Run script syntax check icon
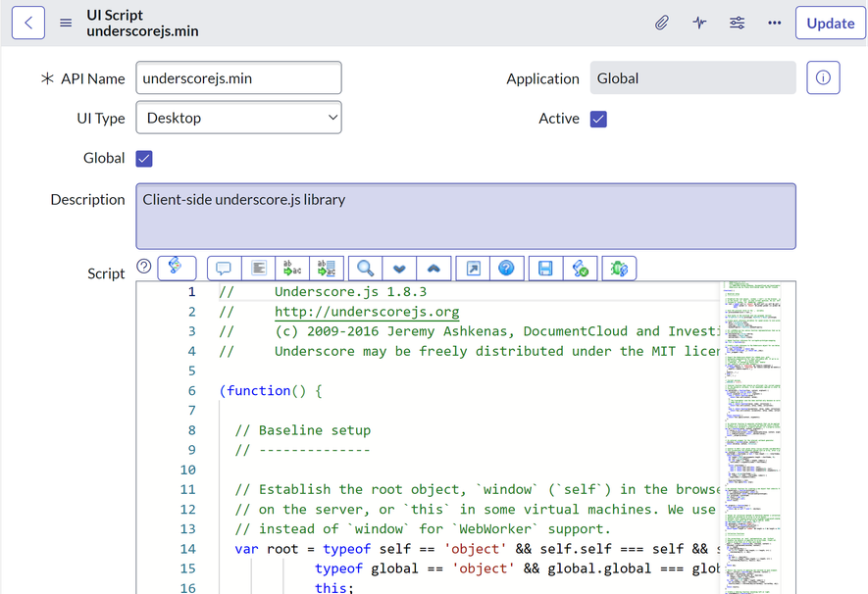Screen dimensions: 868x594 581,269
